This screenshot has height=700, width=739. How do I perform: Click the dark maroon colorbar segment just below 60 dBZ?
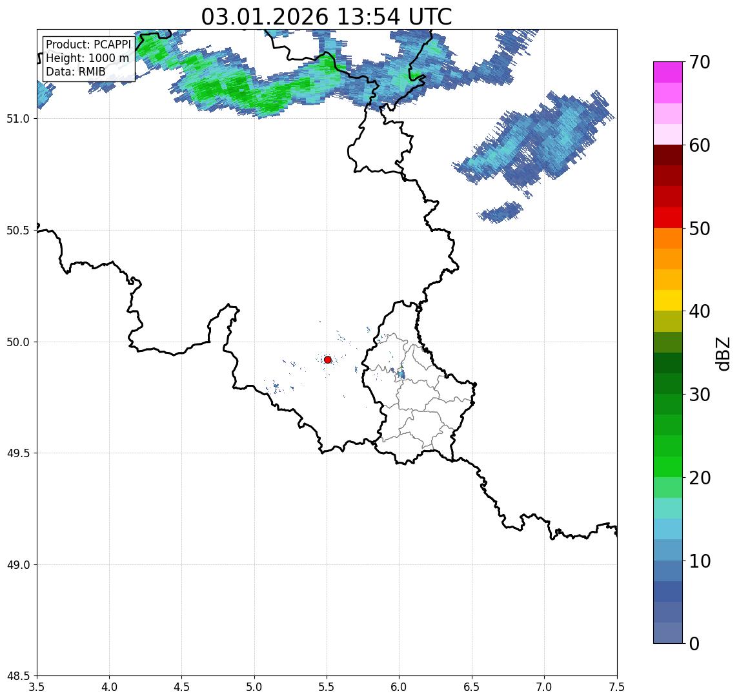[668, 155]
